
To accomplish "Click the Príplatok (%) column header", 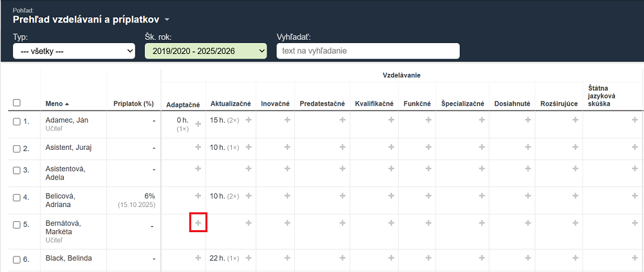I will pos(133,104).
